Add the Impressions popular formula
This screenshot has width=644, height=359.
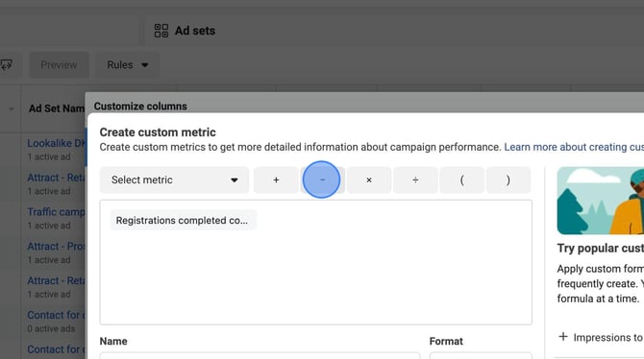coord(601,337)
